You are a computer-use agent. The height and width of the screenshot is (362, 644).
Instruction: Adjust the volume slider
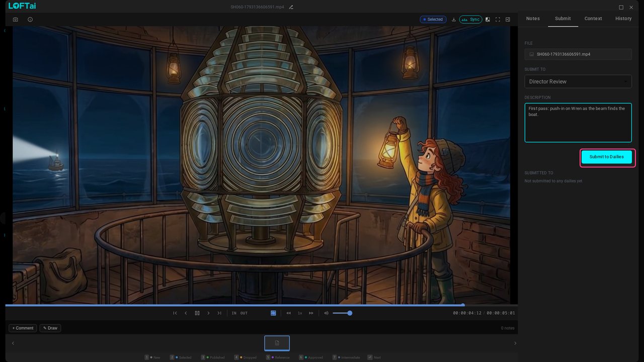coord(342,313)
